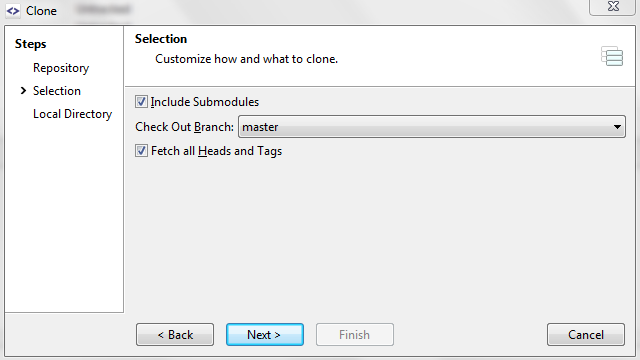Close the Clone dialog with the X button
Screen dimensions: 640x360
point(613,7)
